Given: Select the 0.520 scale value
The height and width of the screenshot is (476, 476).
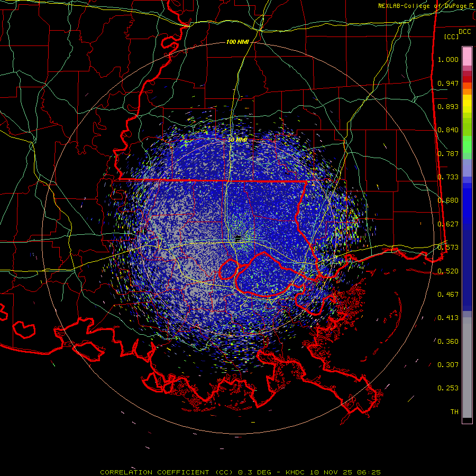Looking at the screenshot, I should [x=448, y=271].
